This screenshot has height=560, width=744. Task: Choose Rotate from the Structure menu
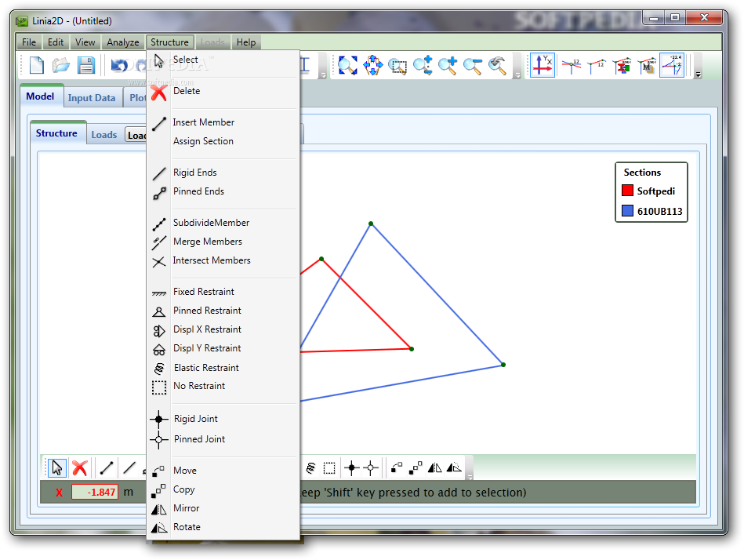click(223, 527)
